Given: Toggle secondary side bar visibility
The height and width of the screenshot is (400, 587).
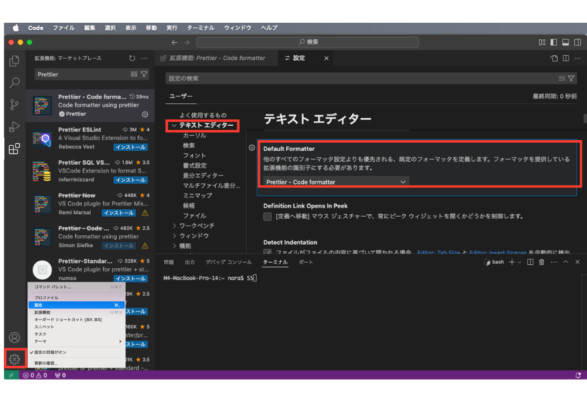Looking at the screenshot, I should (578, 42).
